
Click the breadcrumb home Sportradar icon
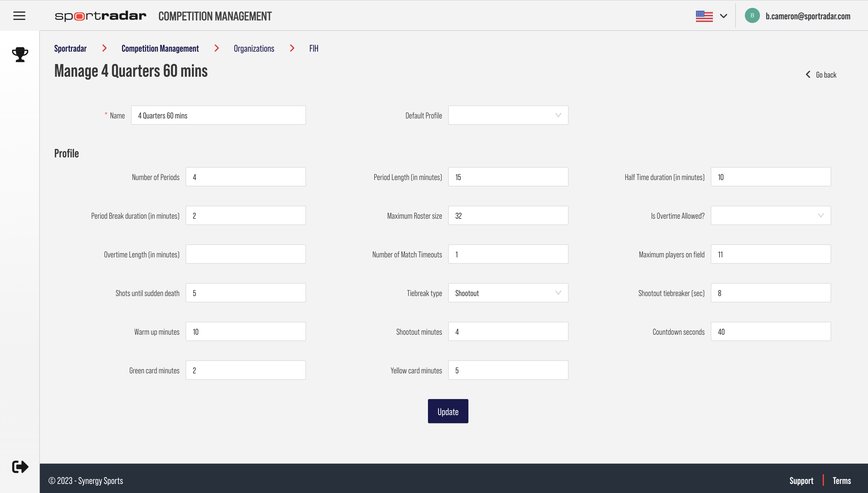[x=70, y=48]
